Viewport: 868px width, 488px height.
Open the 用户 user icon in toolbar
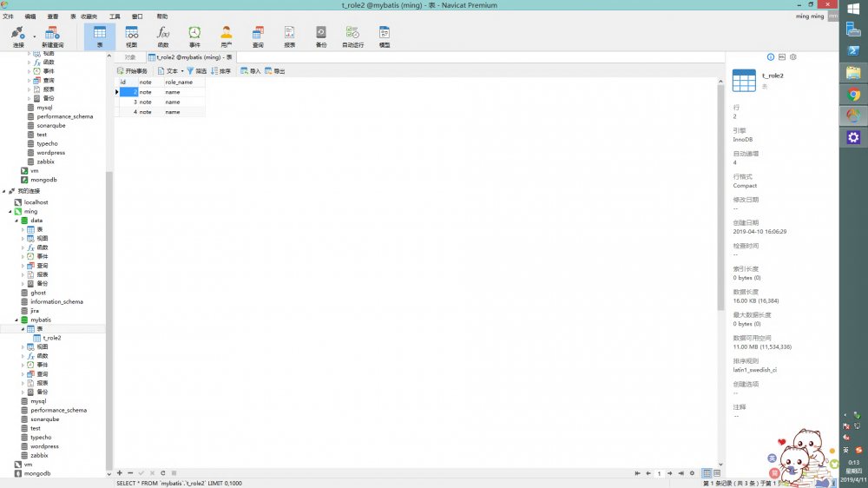[226, 36]
